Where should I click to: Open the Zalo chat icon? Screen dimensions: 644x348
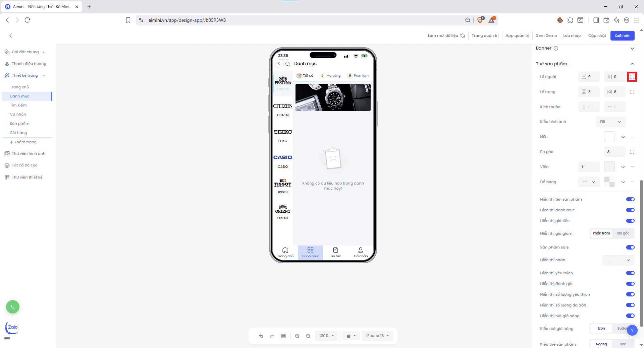pos(12,327)
